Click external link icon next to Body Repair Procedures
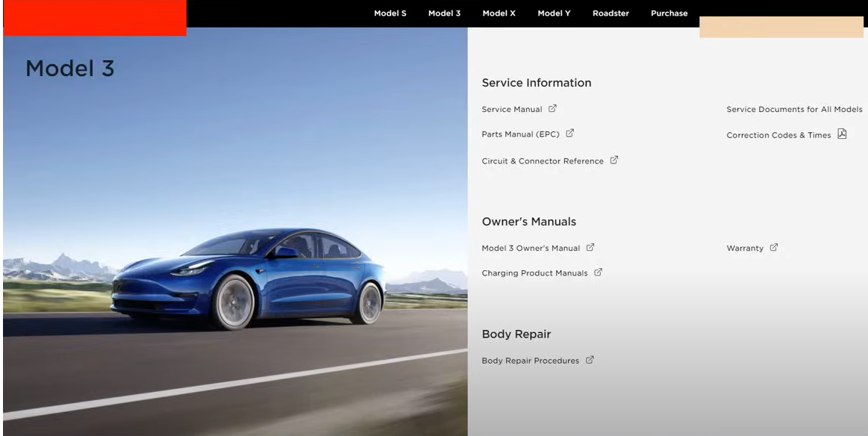Viewport: 868px width, 436px height. point(590,360)
